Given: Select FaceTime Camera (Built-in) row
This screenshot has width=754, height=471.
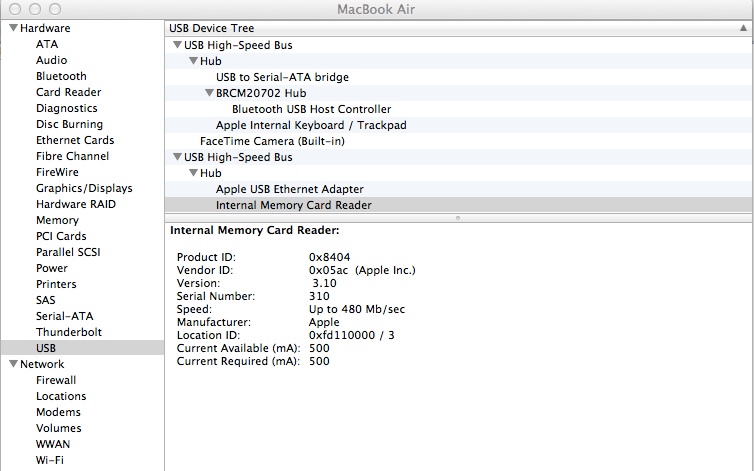Looking at the screenshot, I should coord(459,140).
